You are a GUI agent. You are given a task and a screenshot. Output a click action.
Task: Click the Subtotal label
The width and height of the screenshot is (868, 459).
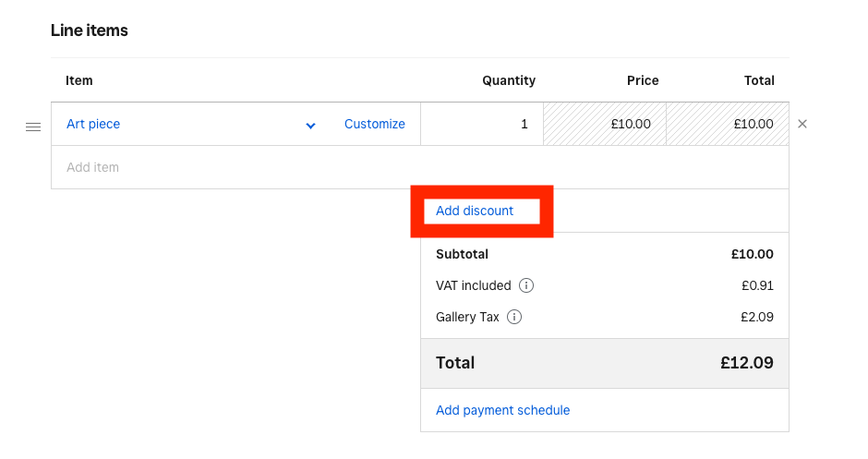462,254
